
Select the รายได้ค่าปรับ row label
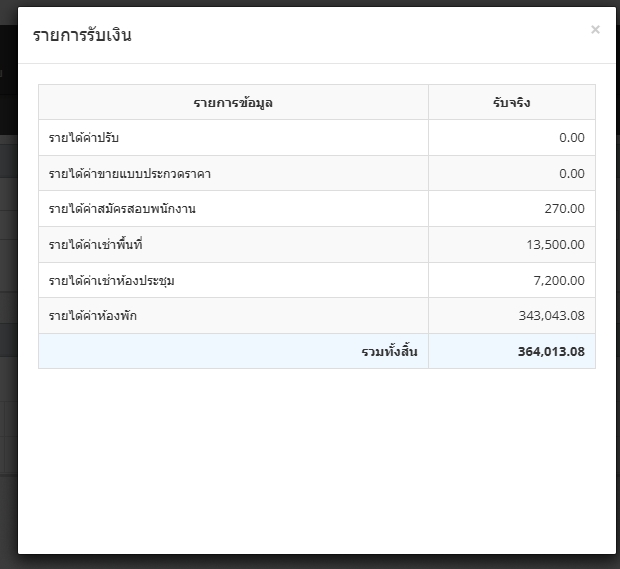tap(84, 138)
